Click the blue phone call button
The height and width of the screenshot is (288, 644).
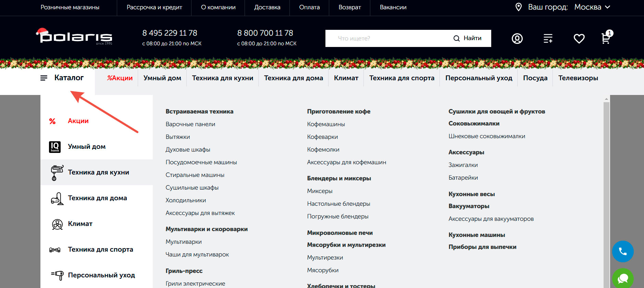tap(623, 252)
